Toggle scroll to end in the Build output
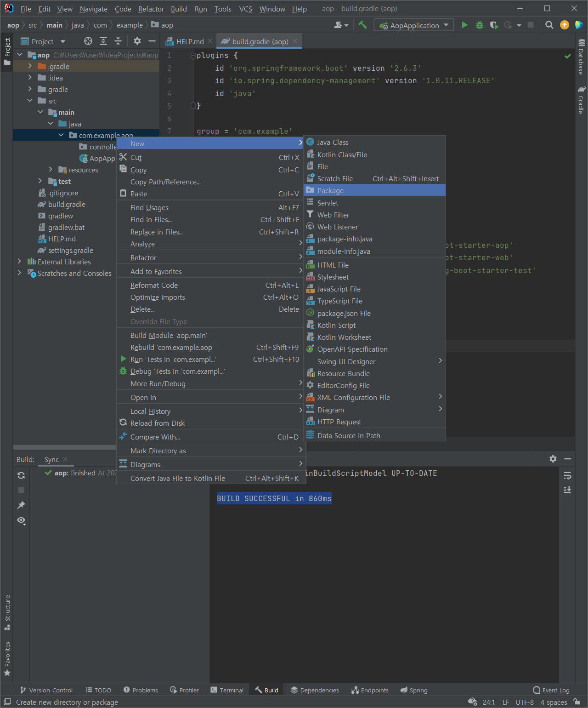 (x=567, y=490)
